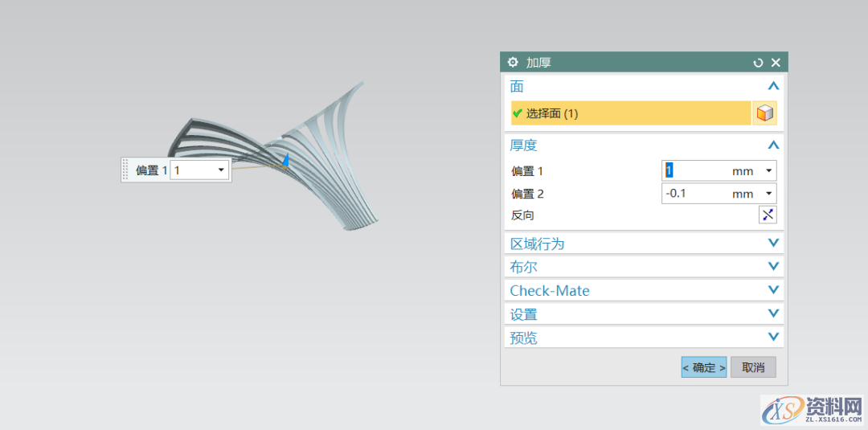The image size is (868, 430).
Task: Click the 确定 button
Action: [x=704, y=367]
